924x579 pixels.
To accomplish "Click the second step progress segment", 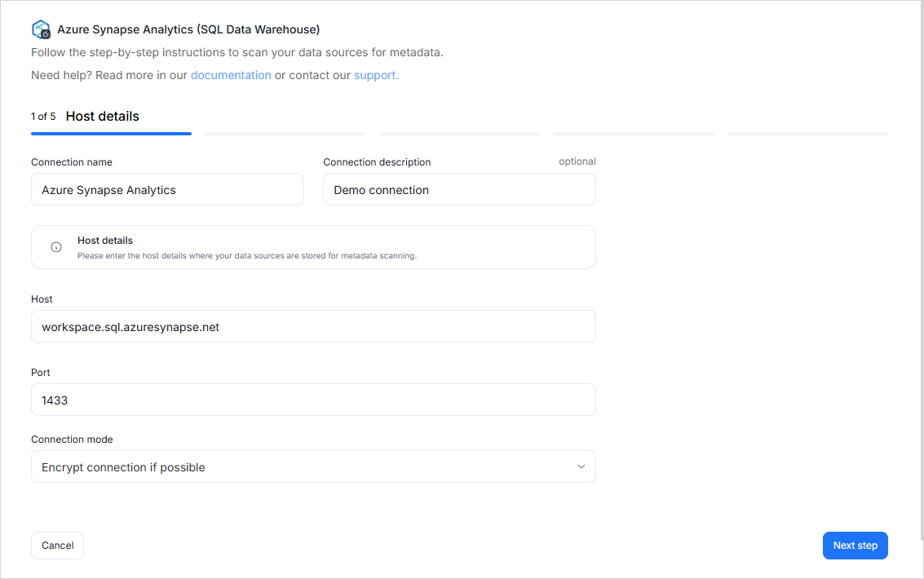I will click(x=285, y=133).
